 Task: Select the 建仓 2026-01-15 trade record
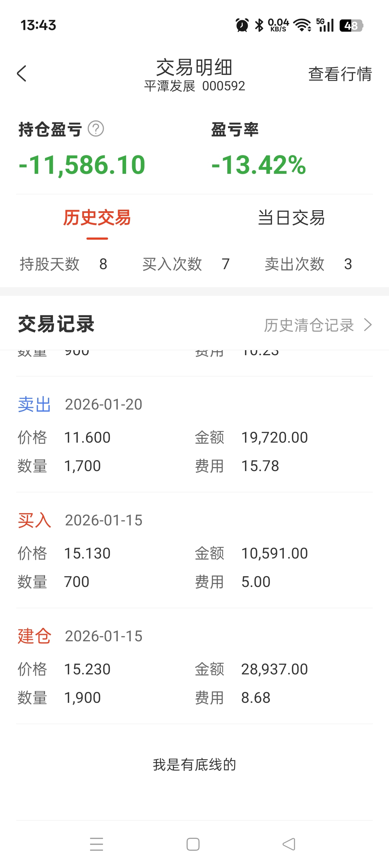194,667
